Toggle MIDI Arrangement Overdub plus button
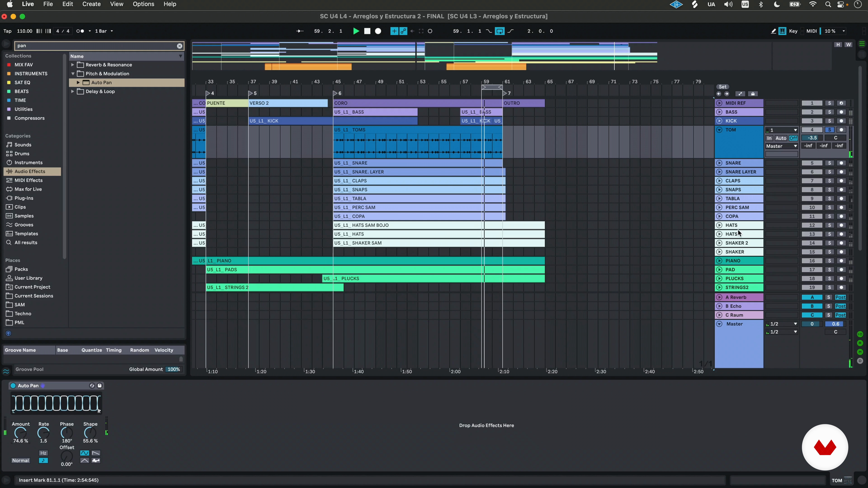This screenshot has height=488, width=868. coord(394,31)
